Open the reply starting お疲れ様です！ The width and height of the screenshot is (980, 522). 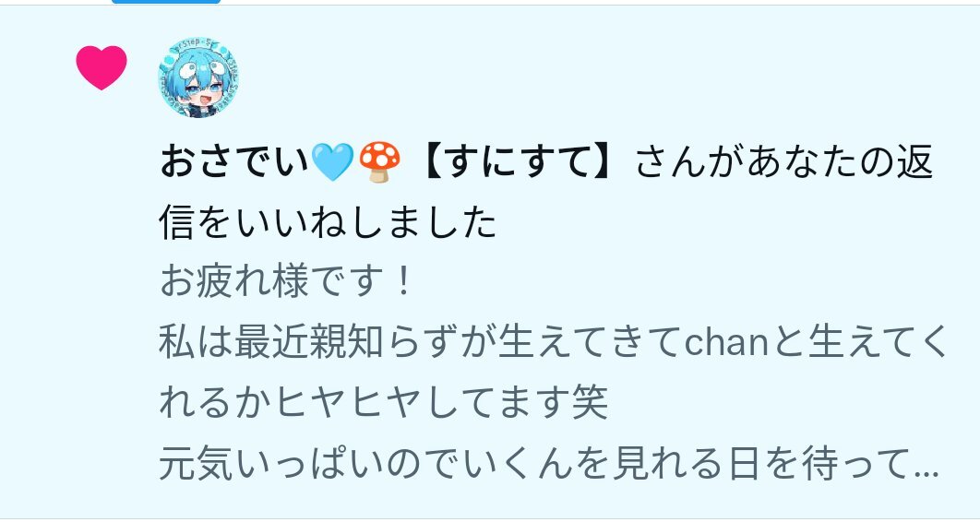(x=286, y=281)
